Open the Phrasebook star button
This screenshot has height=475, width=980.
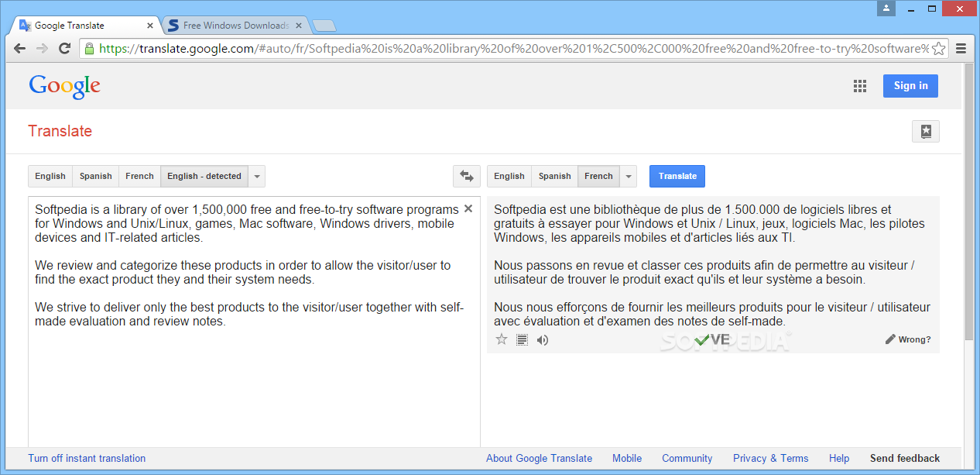(x=925, y=131)
